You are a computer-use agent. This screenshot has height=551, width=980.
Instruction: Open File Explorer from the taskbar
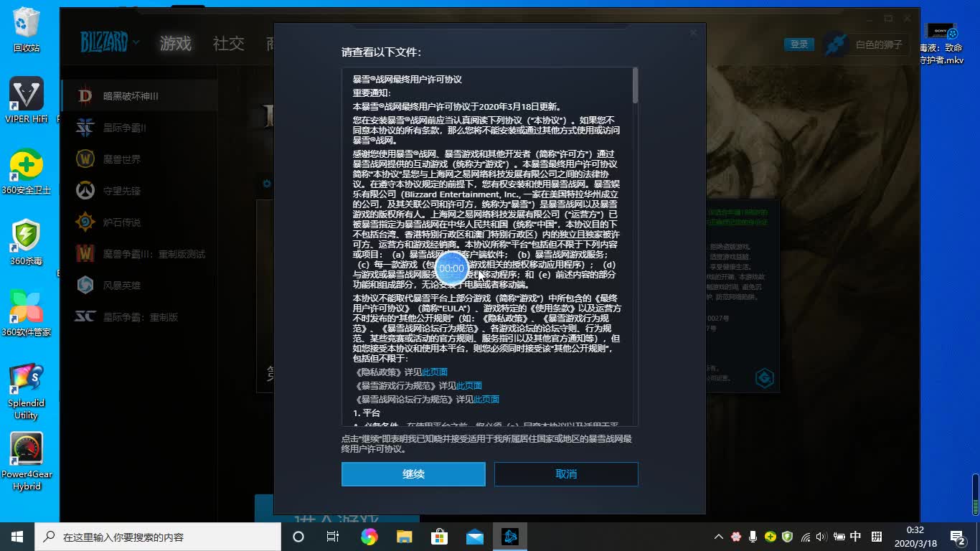tap(404, 537)
